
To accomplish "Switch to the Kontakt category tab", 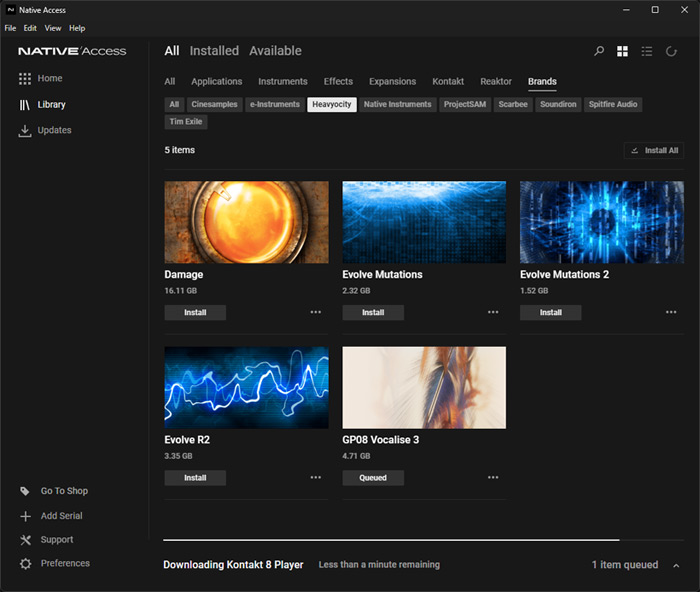I will (448, 81).
